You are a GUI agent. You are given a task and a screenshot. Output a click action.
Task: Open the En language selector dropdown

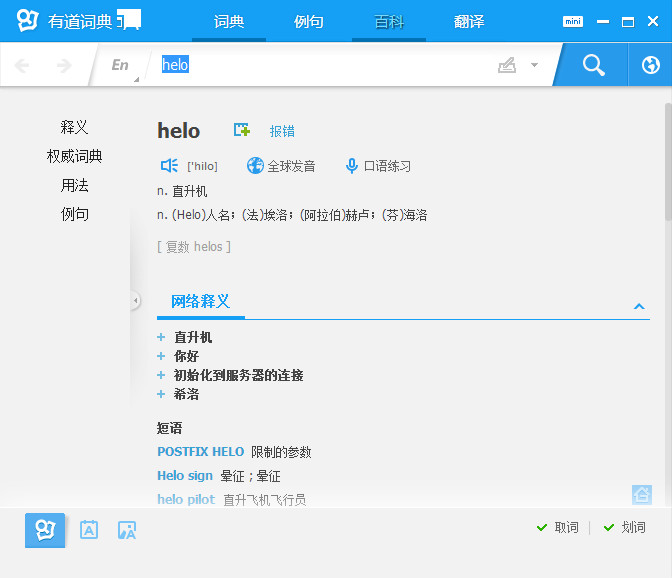122,65
